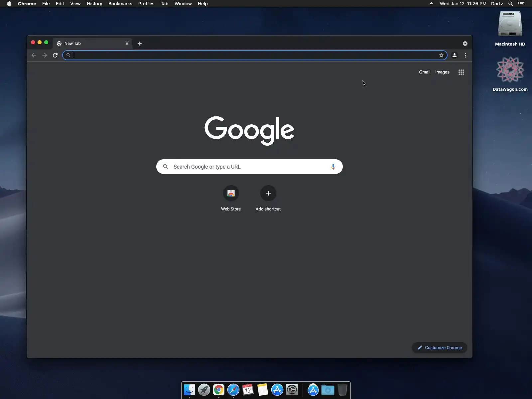
Task: Expand the tab search dropdown arrow
Action: [x=465, y=44]
